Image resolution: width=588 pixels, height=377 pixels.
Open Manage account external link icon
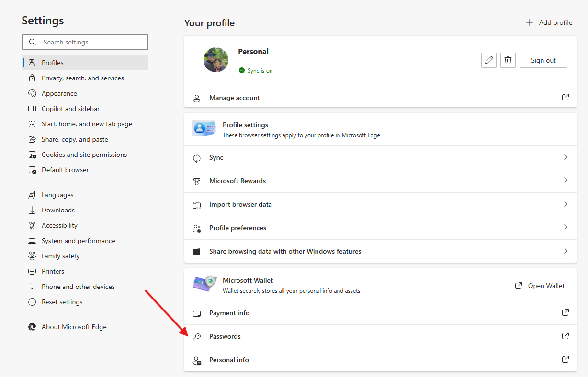click(565, 97)
